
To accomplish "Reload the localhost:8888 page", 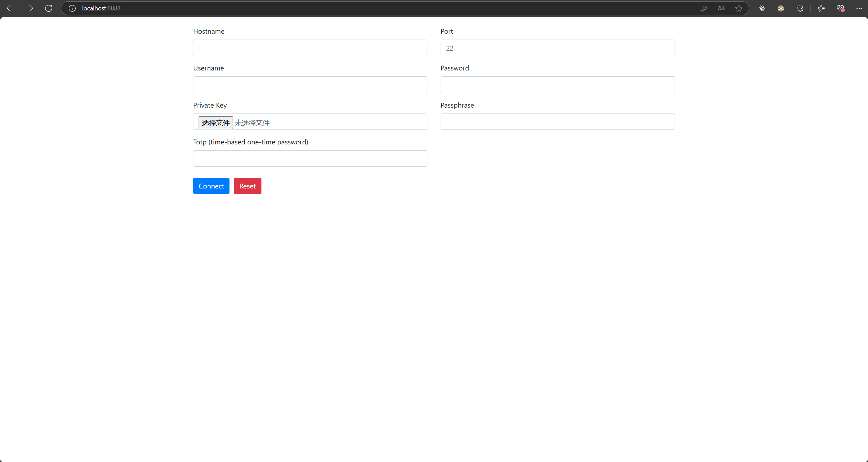I will click(49, 8).
